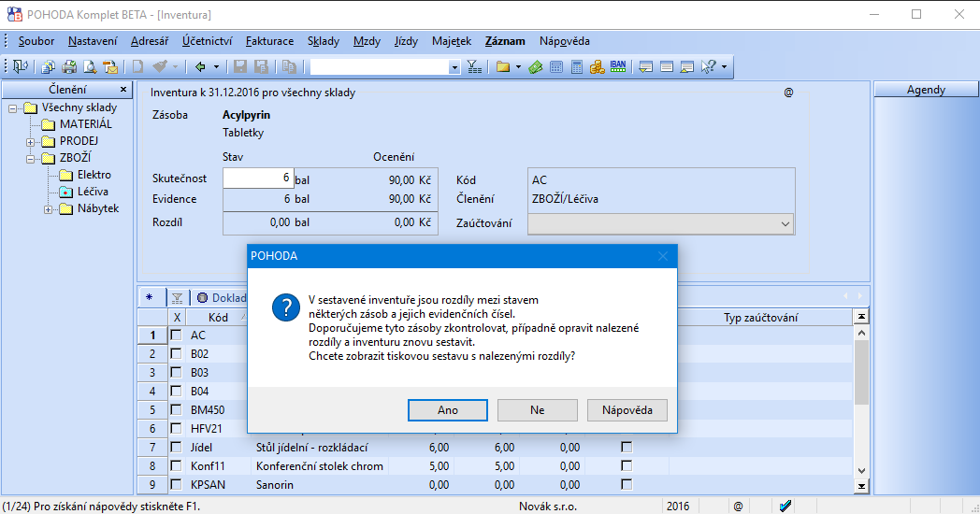Open the Záznam menu
The width and height of the screenshot is (980, 514).
(505, 41)
